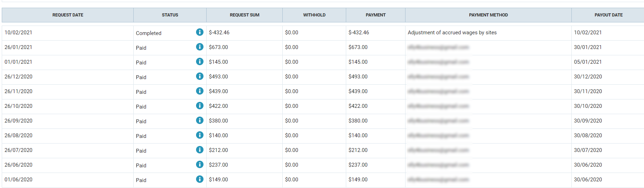644x188 pixels.
Task: Click the Status column header
Action: click(x=170, y=15)
